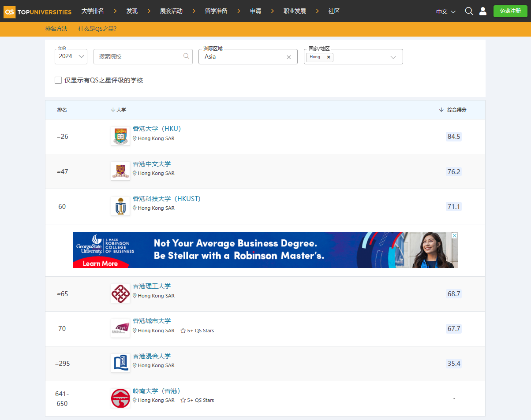This screenshot has height=420, width=531.
Task: Expand the chevron after 申请 menu
Action: pyautogui.click(x=273, y=11)
